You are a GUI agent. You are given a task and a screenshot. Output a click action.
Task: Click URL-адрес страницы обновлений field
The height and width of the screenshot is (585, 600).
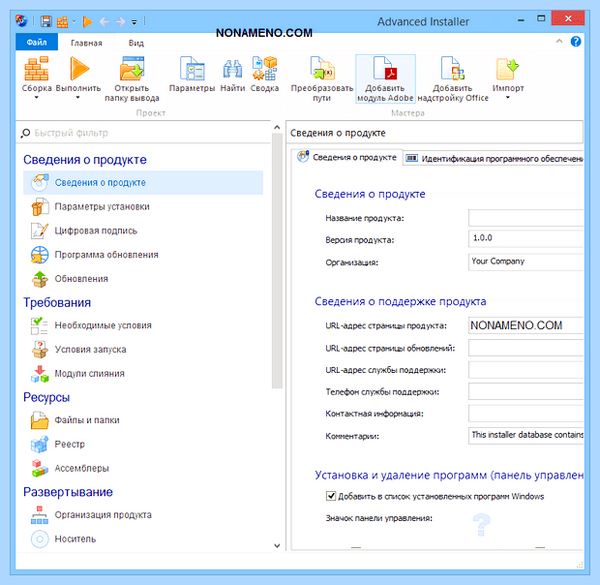click(526, 348)
